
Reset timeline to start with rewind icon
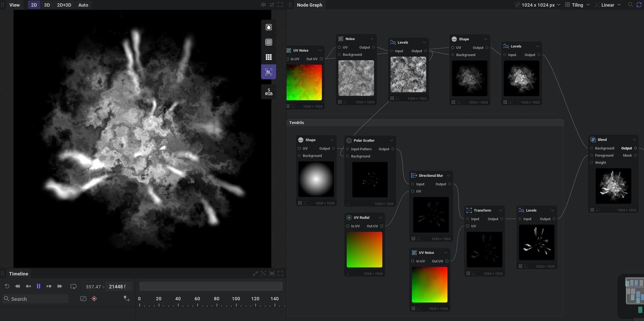tap(7, 286)
